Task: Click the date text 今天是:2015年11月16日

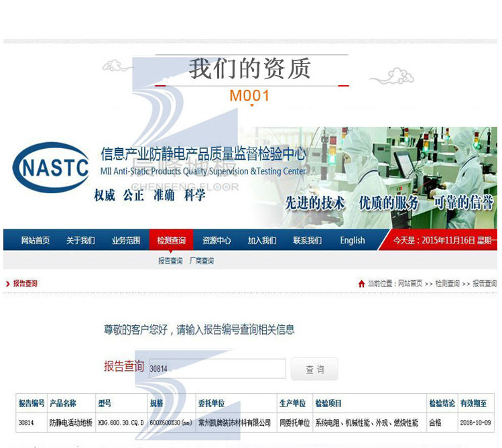Action: click(445, 240)
